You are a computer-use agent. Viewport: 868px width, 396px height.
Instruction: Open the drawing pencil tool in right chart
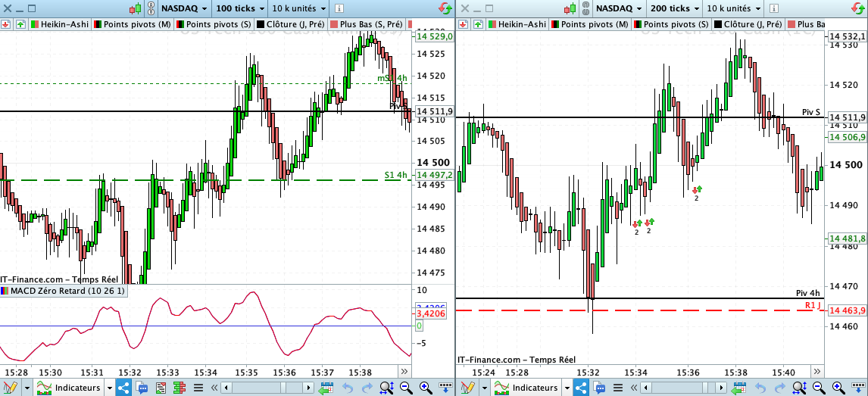(467, 388)
